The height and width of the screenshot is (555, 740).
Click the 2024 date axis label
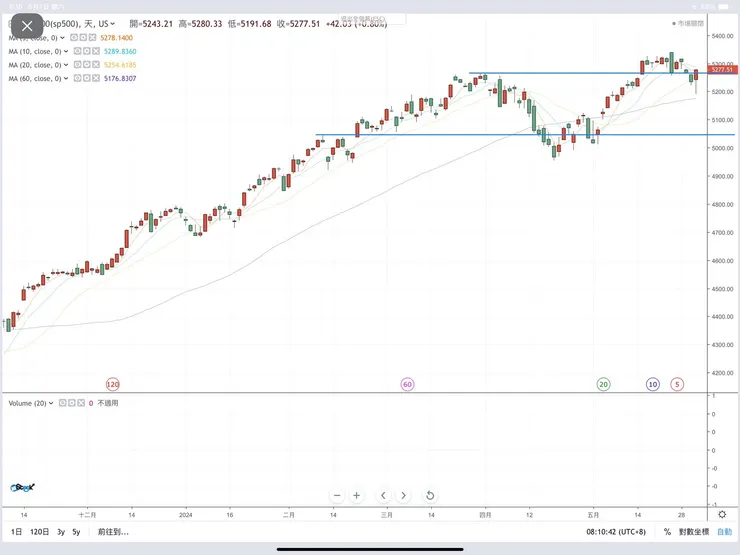click(x=185, y=515)
